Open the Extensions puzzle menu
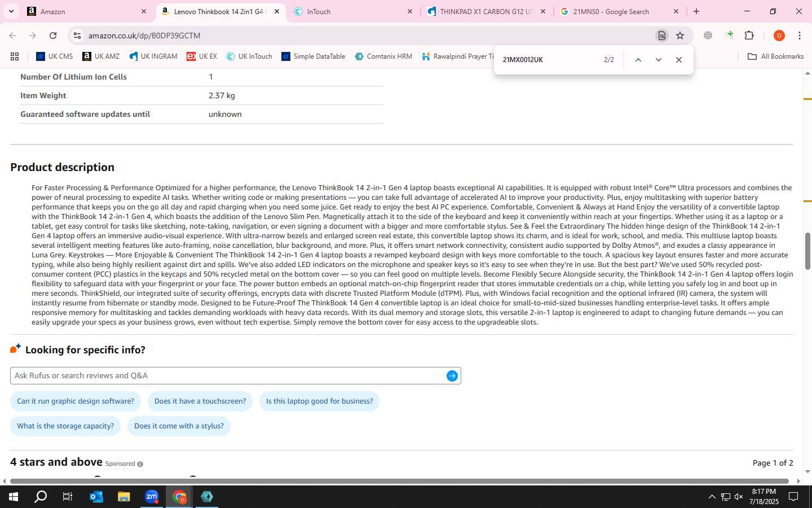Viewport: 812px width, 508px height. pyautogui.click(x=749, y=36)
